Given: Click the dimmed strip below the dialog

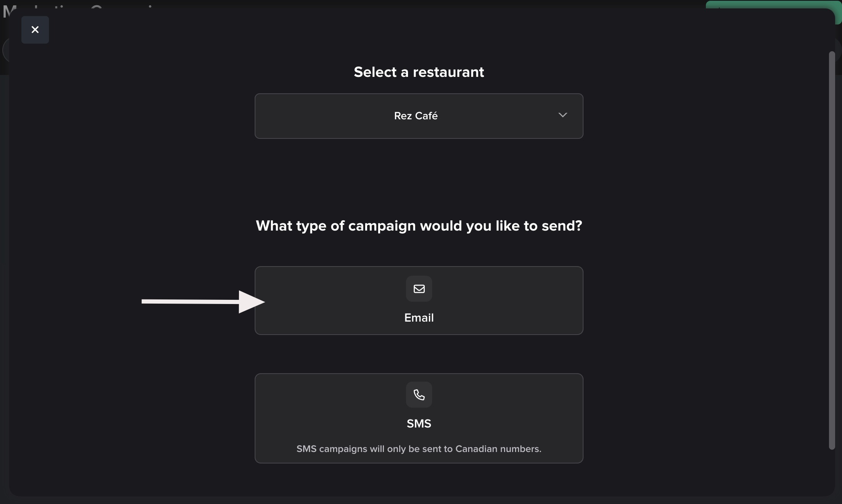Looking at the screenshot, I should (421, 500).
